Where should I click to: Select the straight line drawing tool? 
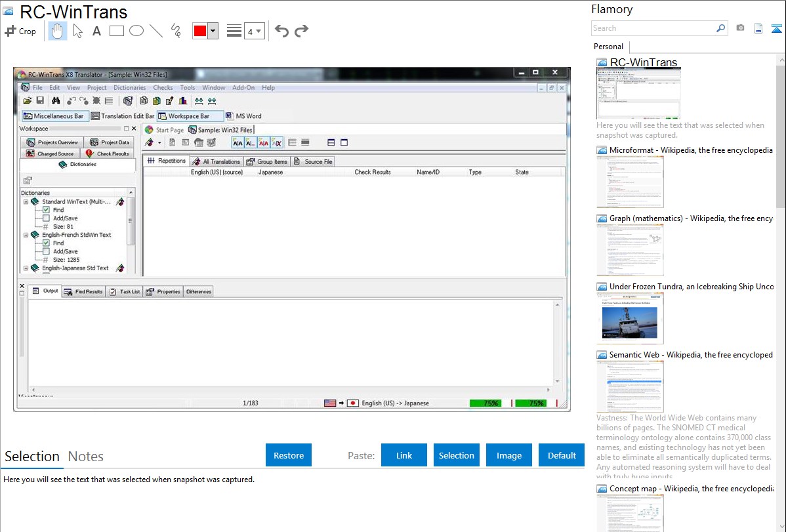(156, 31)
